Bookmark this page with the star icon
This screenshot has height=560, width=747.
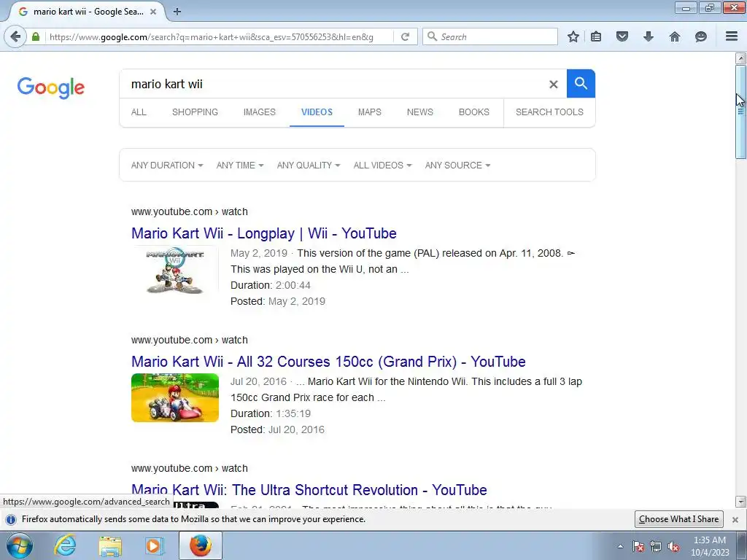click(x=573, y=36)
